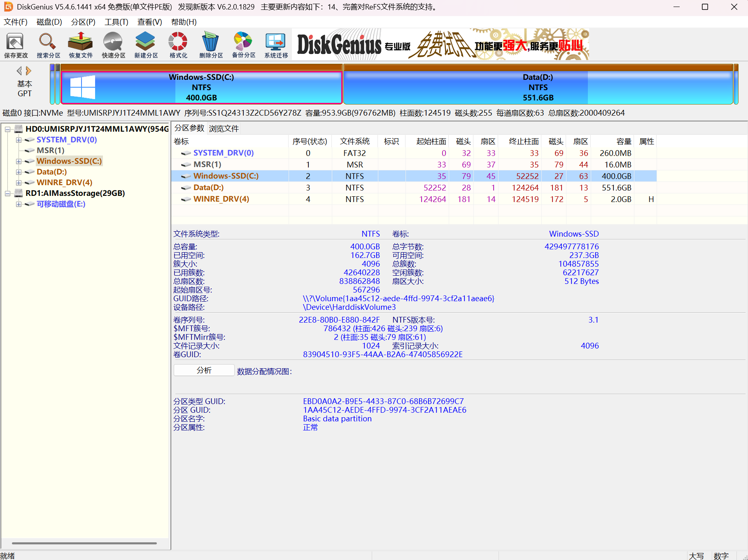
Task: Click the Windows logo on C: partition bar
Action: pyautogui.click(x=82, y=87)
